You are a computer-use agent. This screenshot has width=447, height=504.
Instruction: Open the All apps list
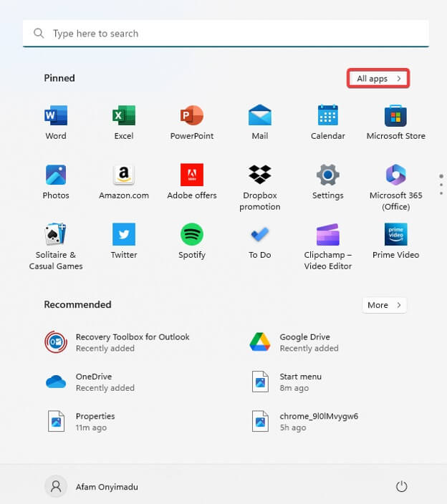(378, 79)
